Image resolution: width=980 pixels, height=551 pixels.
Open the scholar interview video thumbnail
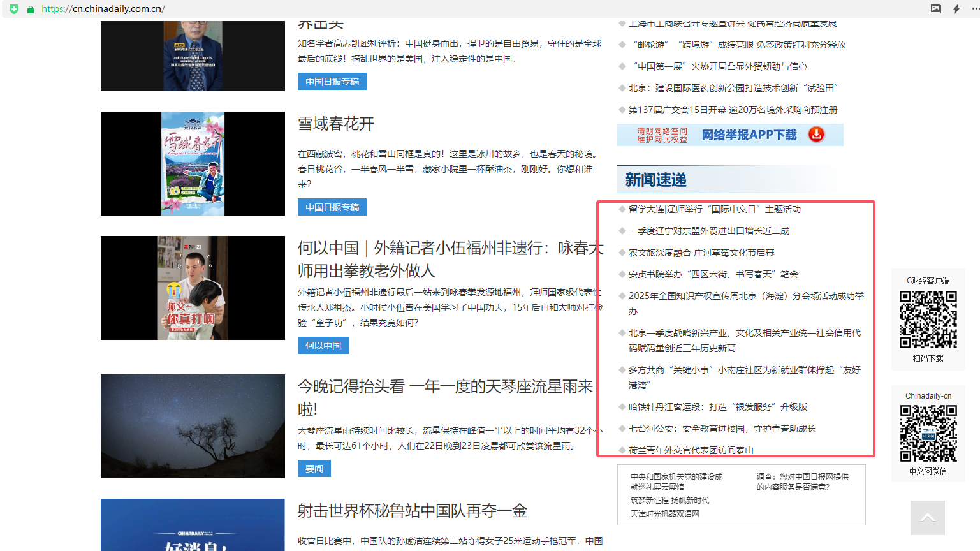pos(193,56)
